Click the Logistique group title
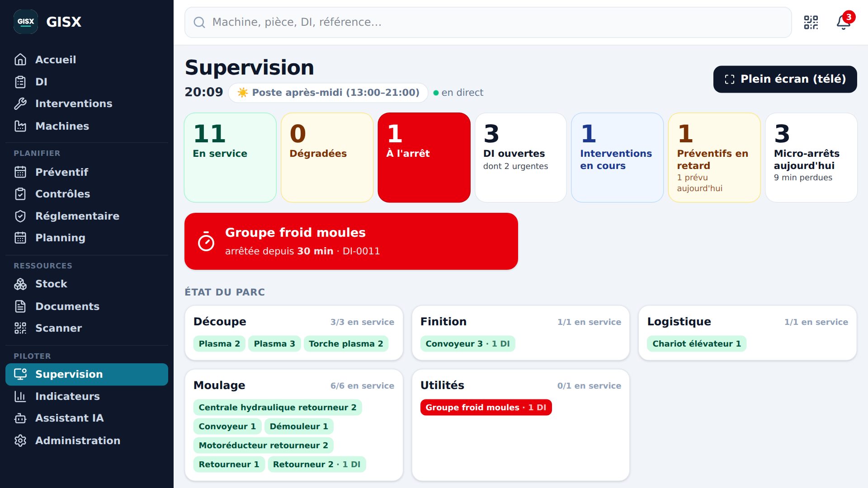Screen dimensions: 868x488 679,322
